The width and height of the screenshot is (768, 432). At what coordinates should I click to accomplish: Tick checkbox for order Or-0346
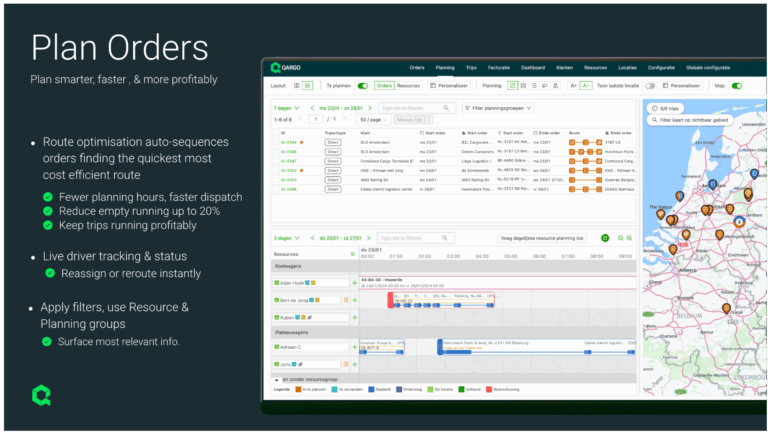pos(276,152)
